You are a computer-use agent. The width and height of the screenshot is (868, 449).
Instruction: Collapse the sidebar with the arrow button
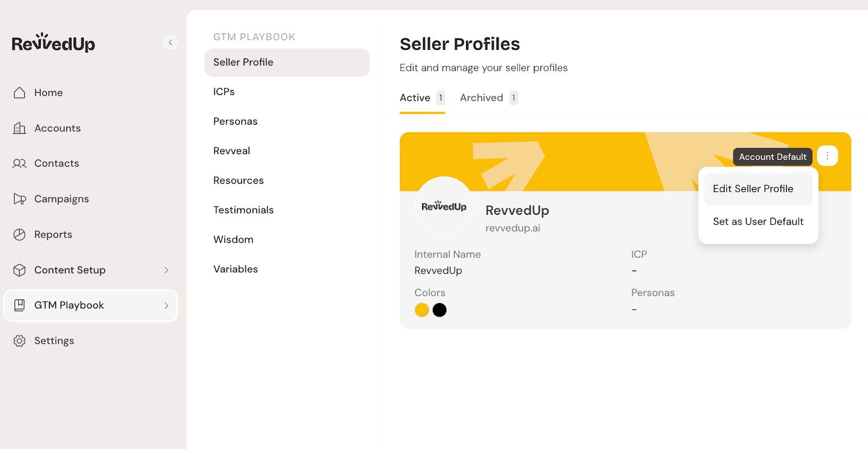(170, 42)
